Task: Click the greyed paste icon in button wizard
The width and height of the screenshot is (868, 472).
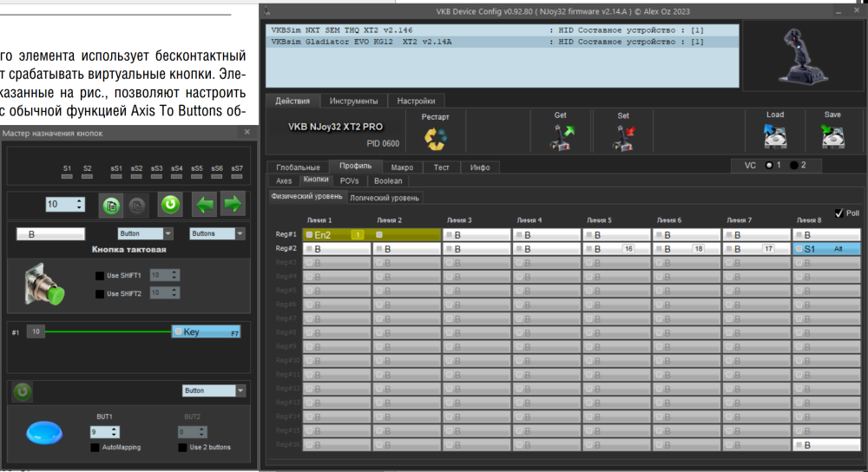Action: tap(137, 206)
